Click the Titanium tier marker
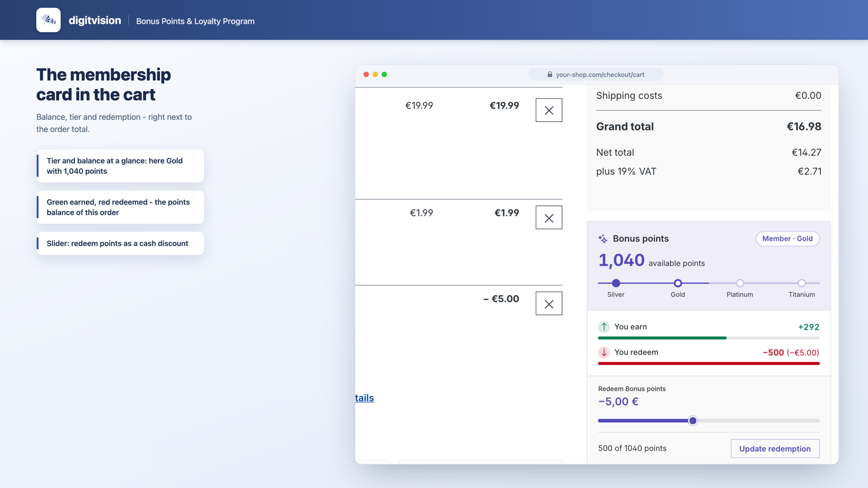This screenshot has width=868, height=488. tap(802, 283)
